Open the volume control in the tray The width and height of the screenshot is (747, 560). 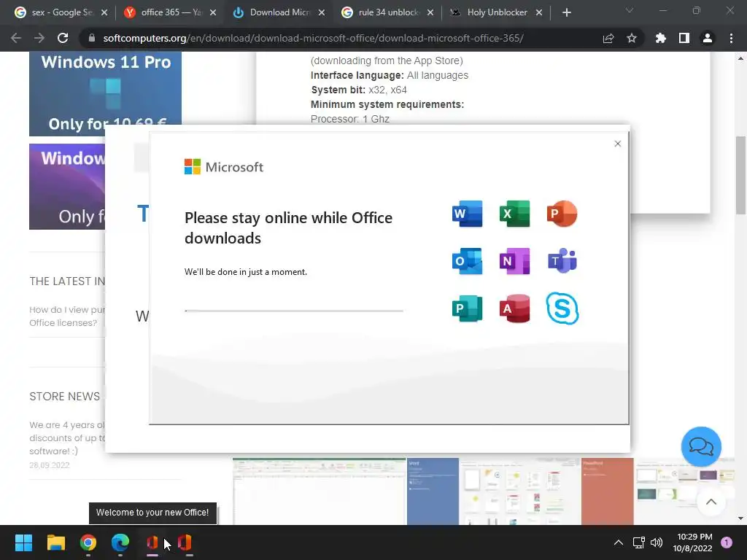click(657, 542)
